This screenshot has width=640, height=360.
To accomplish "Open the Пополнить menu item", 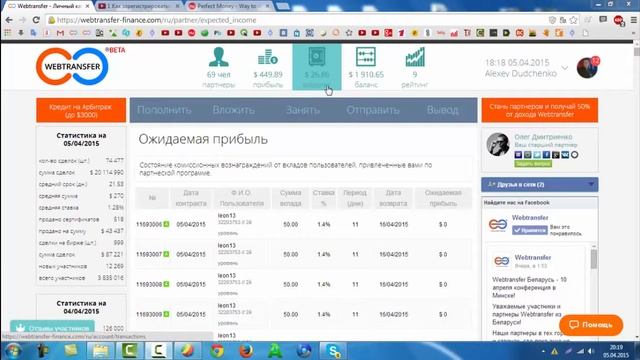I will point(164,110).
